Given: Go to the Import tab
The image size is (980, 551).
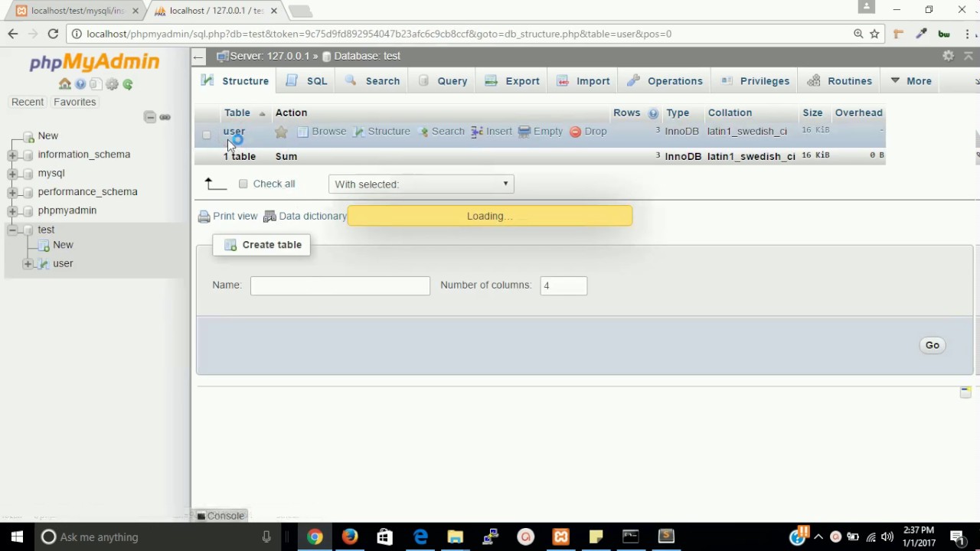Looking at the screenshot, I should 583,81.
